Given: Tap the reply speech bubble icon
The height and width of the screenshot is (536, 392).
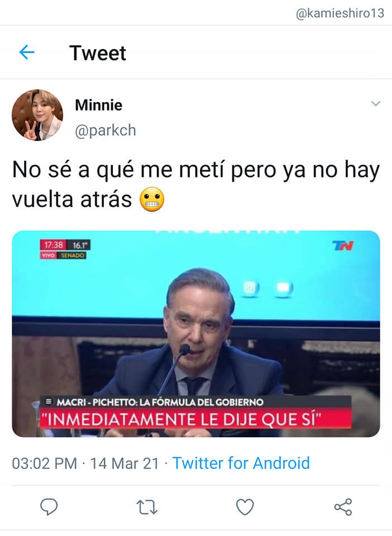Looking at the screenshot, I should click(49, 506).
